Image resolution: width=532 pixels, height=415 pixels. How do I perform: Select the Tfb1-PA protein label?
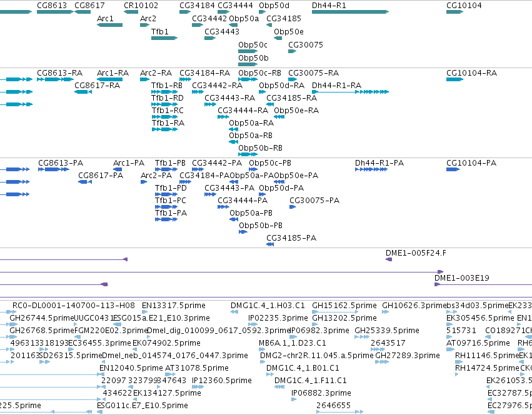(x=171, y=214)
